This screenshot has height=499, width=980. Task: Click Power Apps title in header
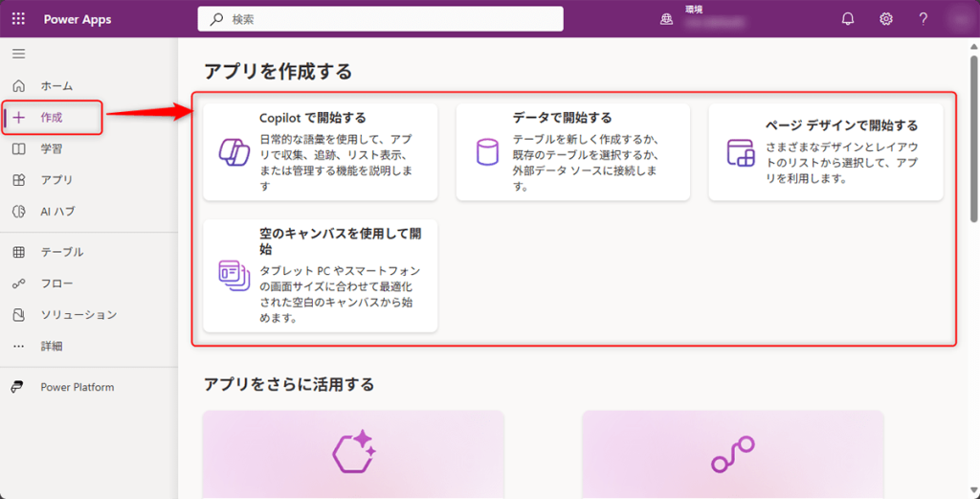click(x=78, y=19)
